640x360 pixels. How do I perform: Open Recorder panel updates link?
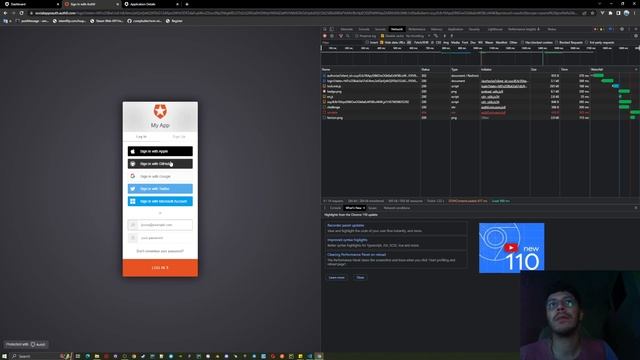tap(345, 225)
